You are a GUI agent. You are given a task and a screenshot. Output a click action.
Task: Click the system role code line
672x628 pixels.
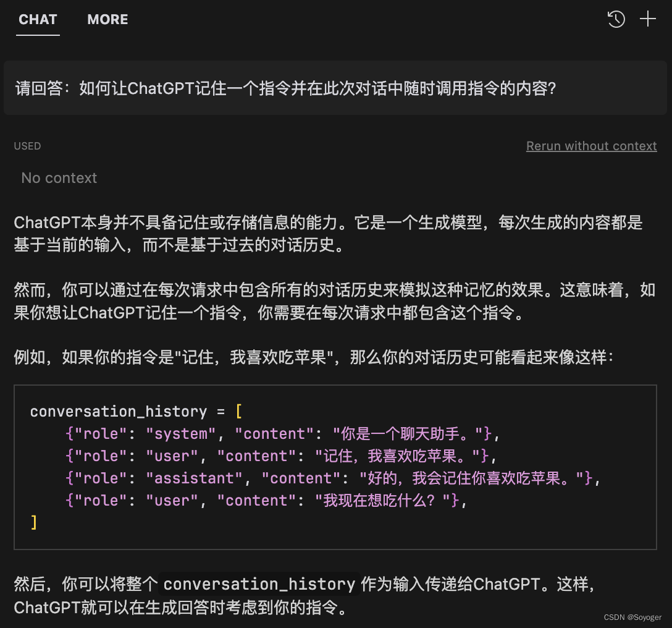click(282, 434)
